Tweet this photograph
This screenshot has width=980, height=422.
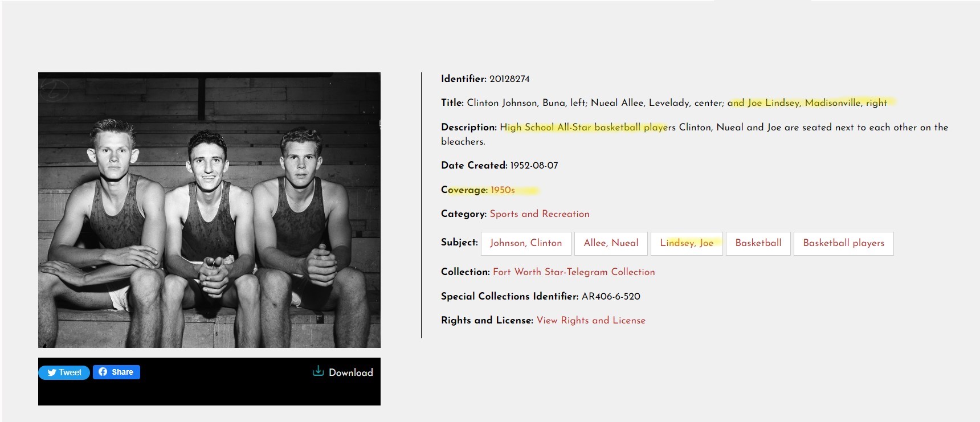pos(64,372)
